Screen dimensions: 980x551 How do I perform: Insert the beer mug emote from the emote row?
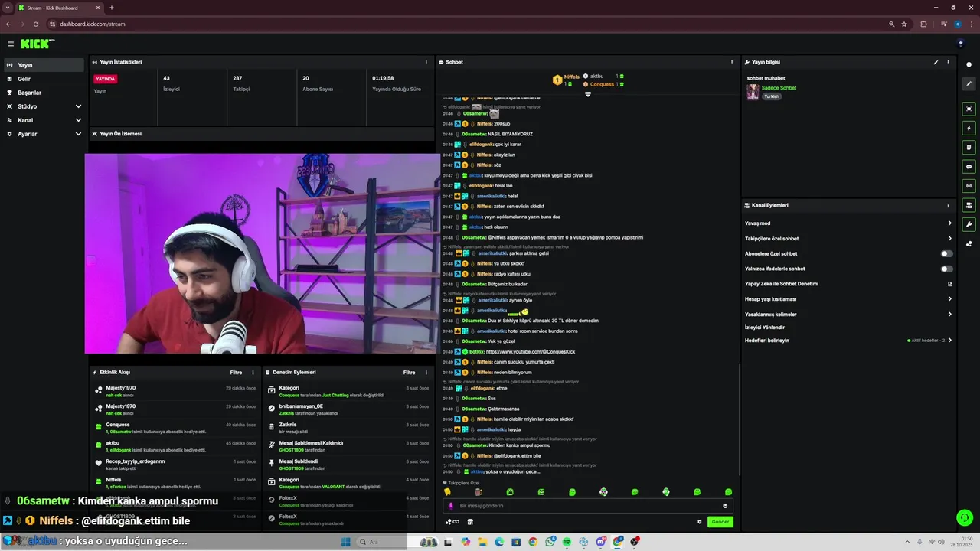tap(479, 492)
